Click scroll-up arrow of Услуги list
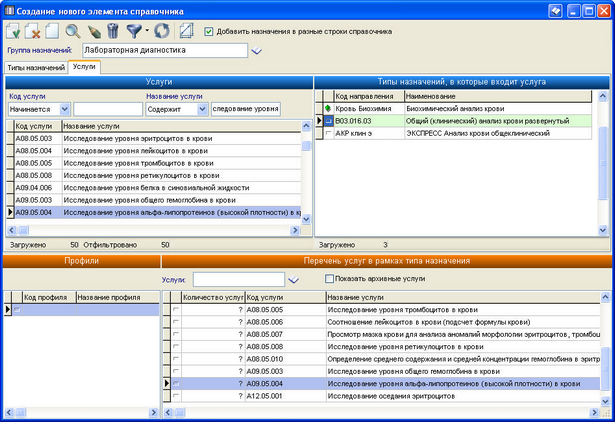The height and width of the screenshot is (422, 615). [306, 126]
